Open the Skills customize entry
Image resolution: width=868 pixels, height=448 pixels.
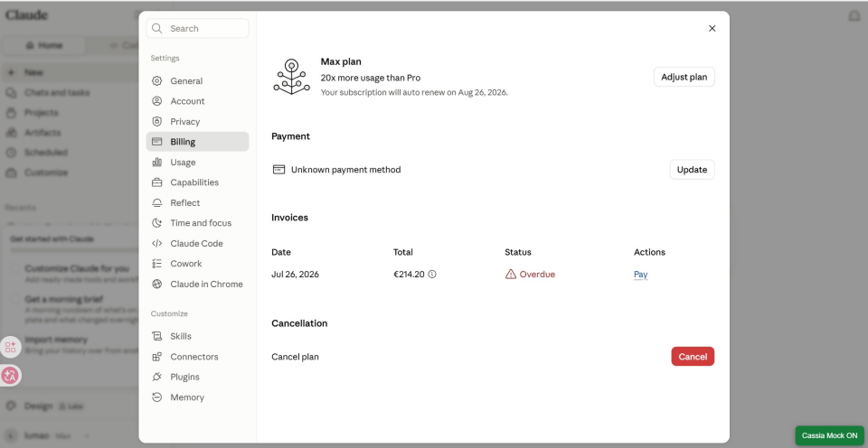click(198, 336)
